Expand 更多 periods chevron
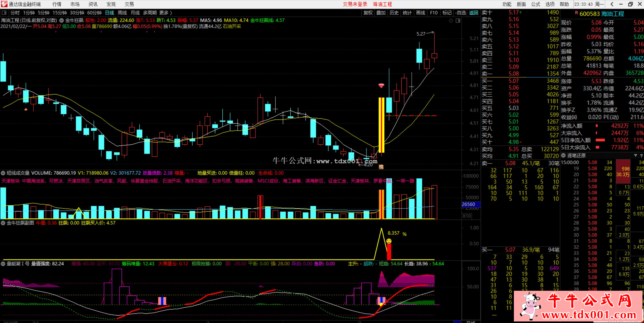Image resolution: width=644 pixels, height=323 pixels. 171,13
